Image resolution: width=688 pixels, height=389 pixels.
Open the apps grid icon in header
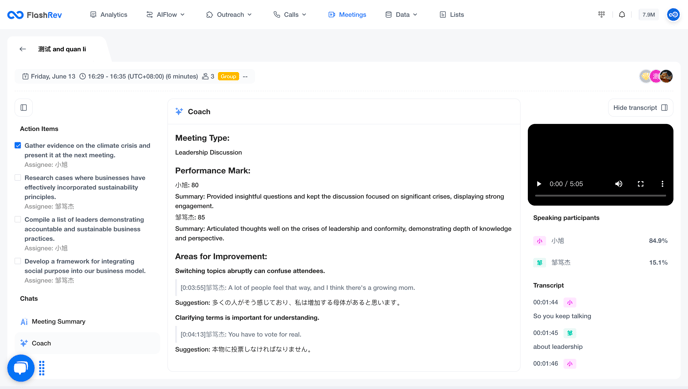pyautogui.click(x=601, y=14)
